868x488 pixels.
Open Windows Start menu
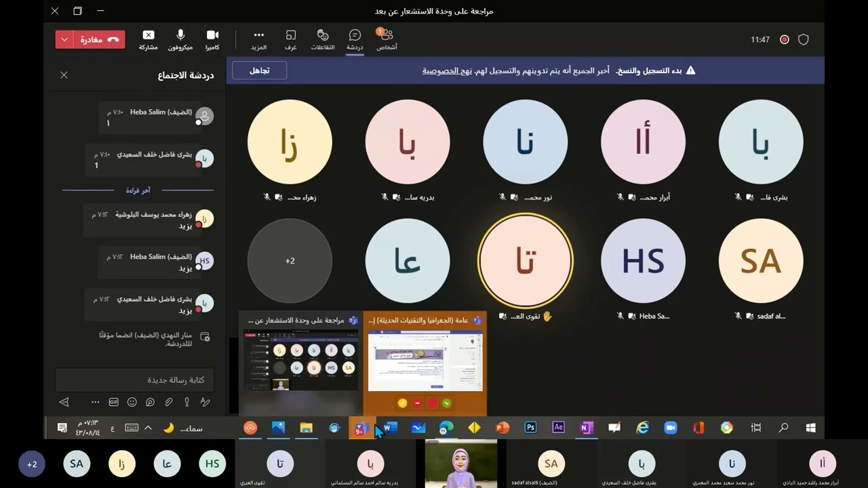tap(810, 428)
